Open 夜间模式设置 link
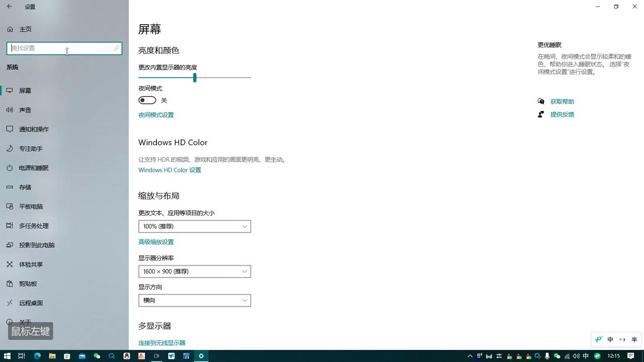The image size is (644, 362). coord(156,115)
